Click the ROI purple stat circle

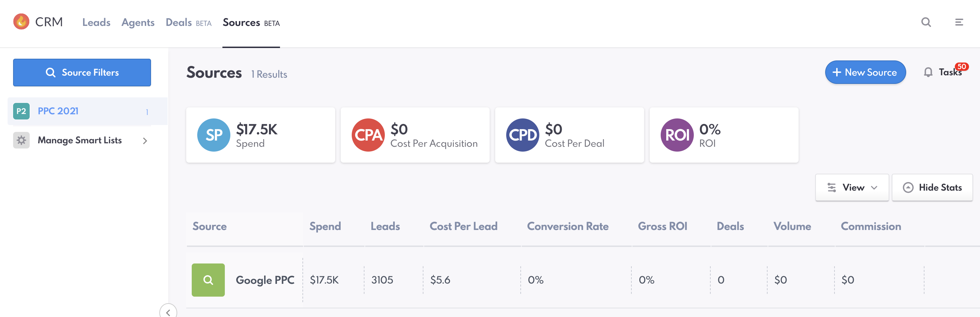[x=677, y=135]
